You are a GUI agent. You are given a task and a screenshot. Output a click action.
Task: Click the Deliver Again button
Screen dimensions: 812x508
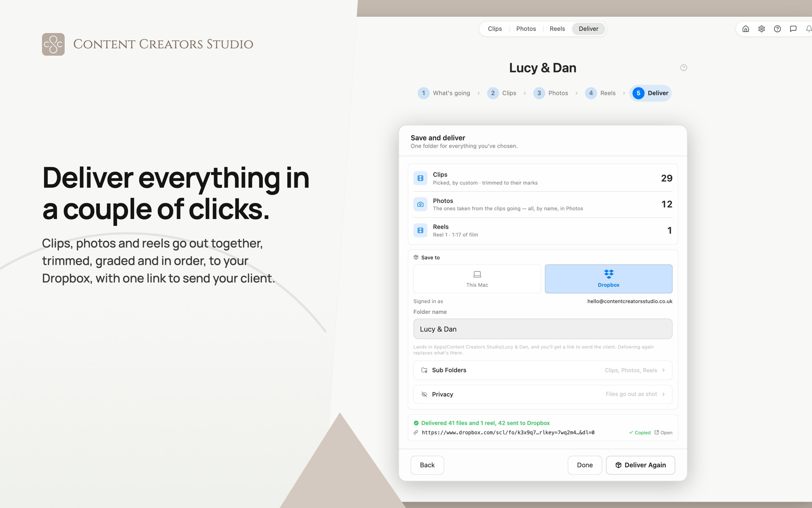[x=640, y=465]
